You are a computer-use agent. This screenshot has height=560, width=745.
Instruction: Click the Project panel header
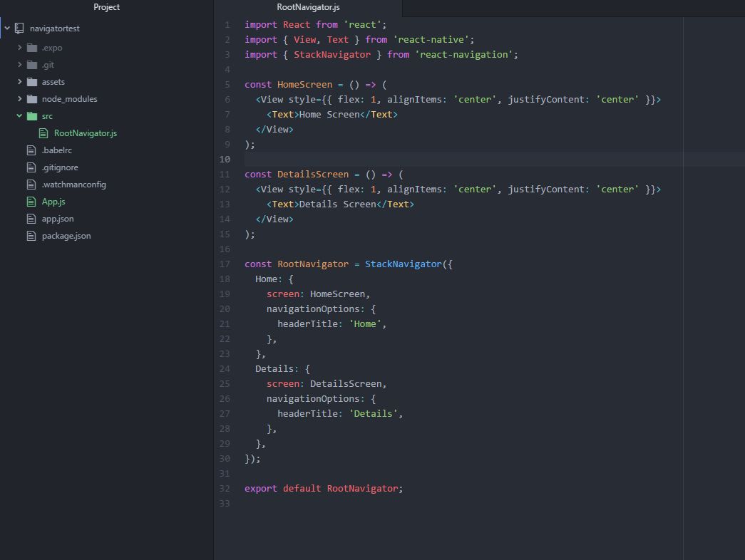[x=106, y=8]
